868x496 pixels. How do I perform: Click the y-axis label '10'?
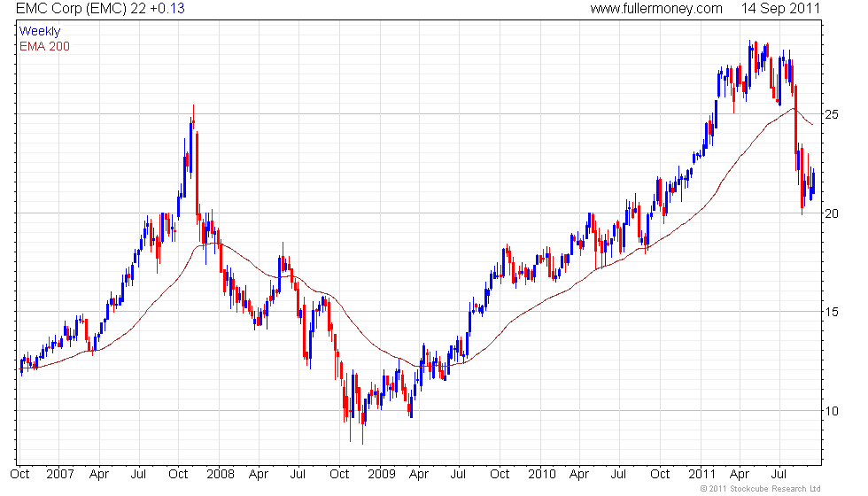click(832, 411)
